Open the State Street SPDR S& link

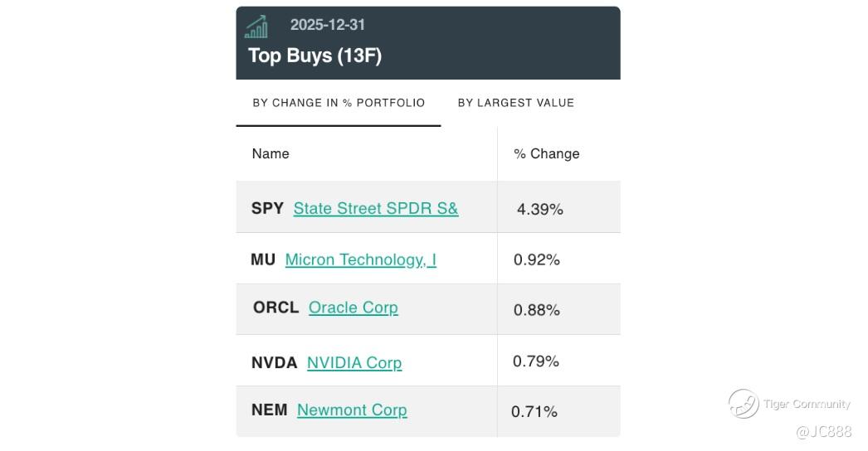[375, 208]
